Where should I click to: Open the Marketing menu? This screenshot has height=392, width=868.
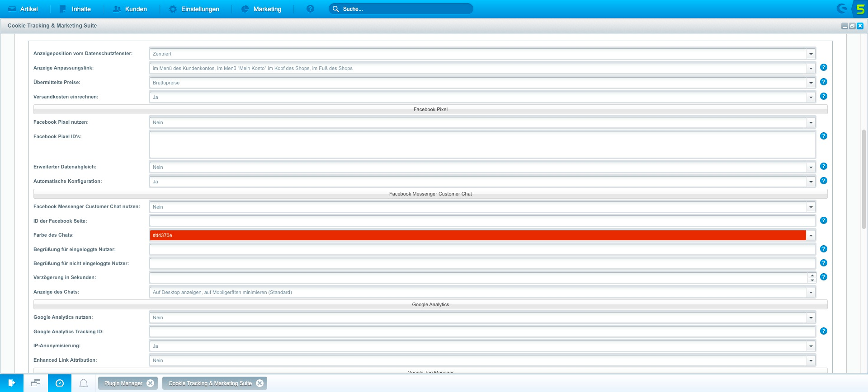tap(261, 9)
